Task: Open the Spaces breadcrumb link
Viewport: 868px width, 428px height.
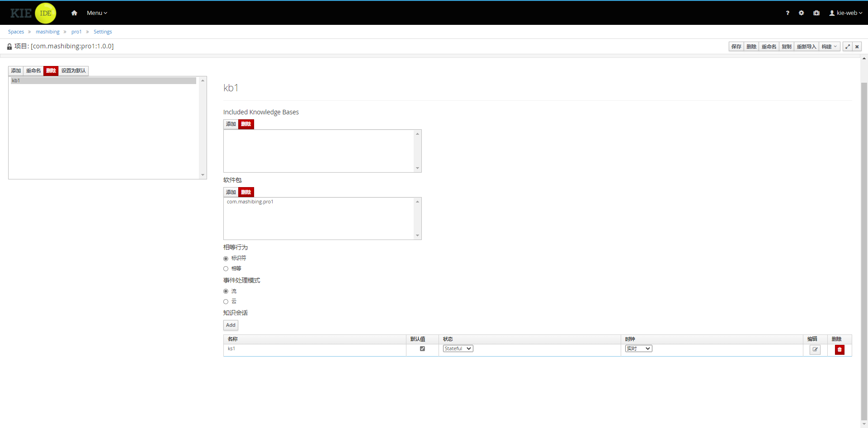Action: pyautogui.click(x=16, y=32)
